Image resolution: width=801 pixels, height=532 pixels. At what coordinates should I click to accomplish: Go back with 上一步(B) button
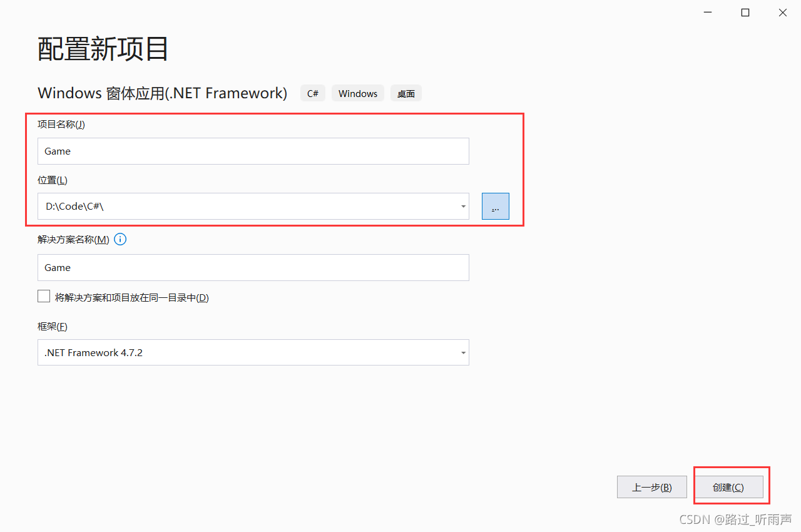(x=652, y=487)
